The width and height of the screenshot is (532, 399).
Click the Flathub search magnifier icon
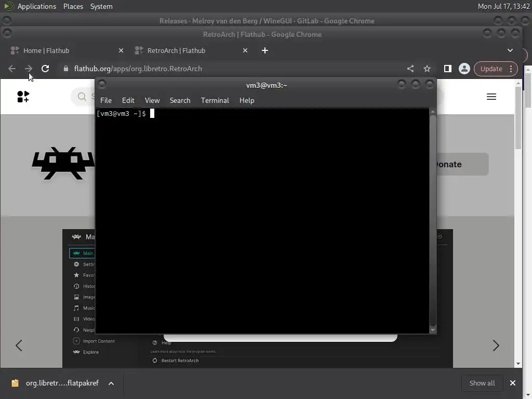(82, 97)
